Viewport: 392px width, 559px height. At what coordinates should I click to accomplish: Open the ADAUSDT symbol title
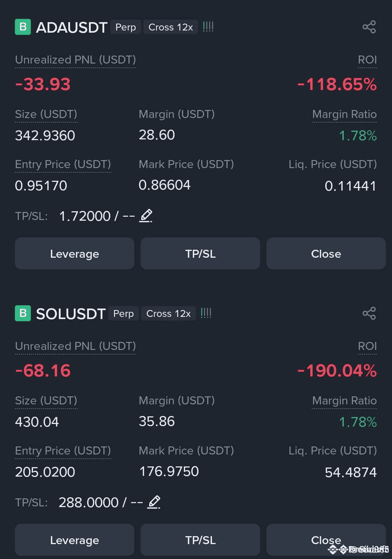72,28
